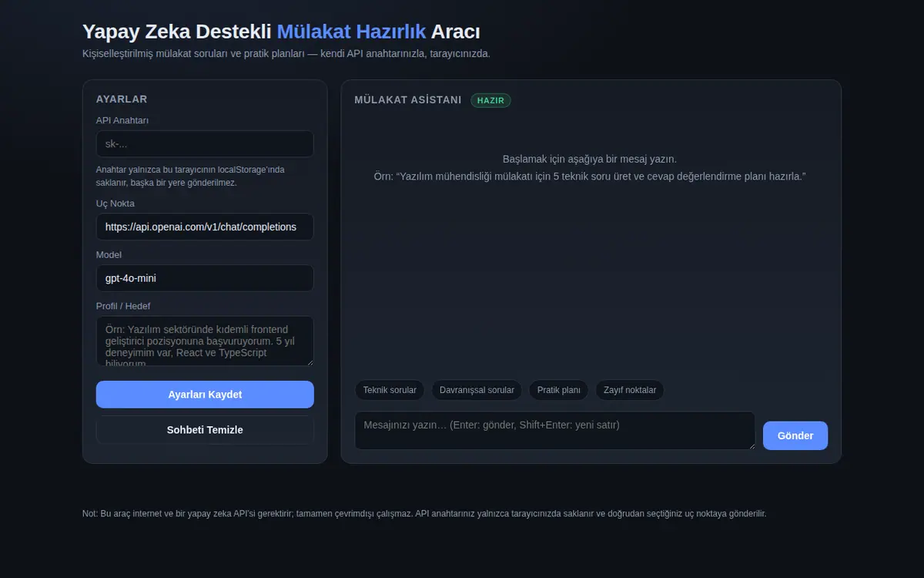Click the example prompt starting with Örn: Yazılım mühendisliği
Image resolution: width=924 pixels, height=578 pixels.
pyautogui.click(x=590, y=176)
